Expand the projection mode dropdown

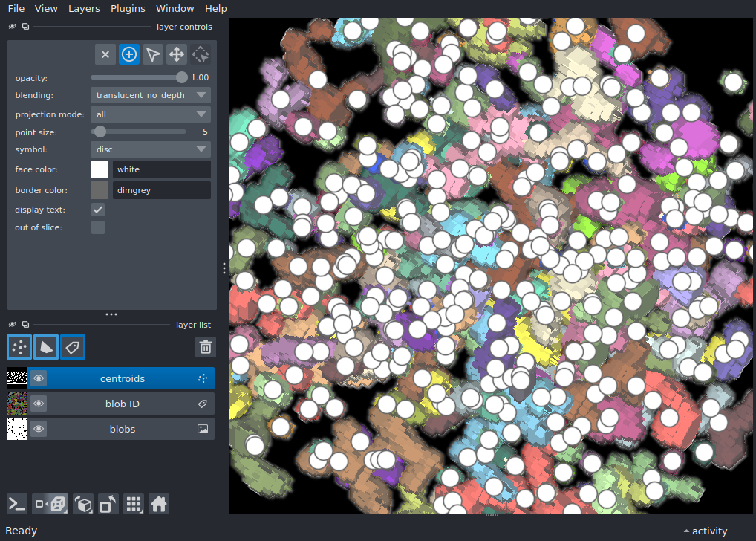(151, 114)
